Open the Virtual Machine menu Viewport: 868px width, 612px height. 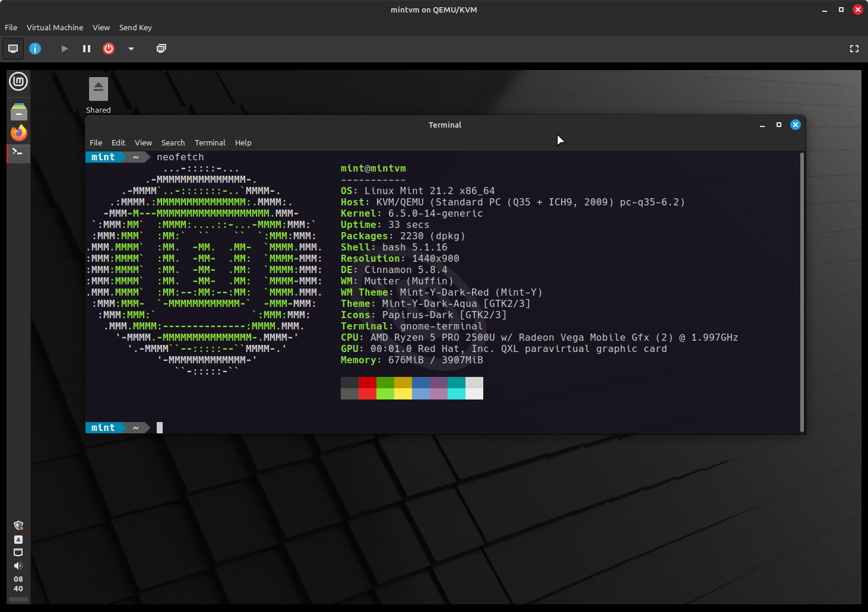click(x=55, y=28)
